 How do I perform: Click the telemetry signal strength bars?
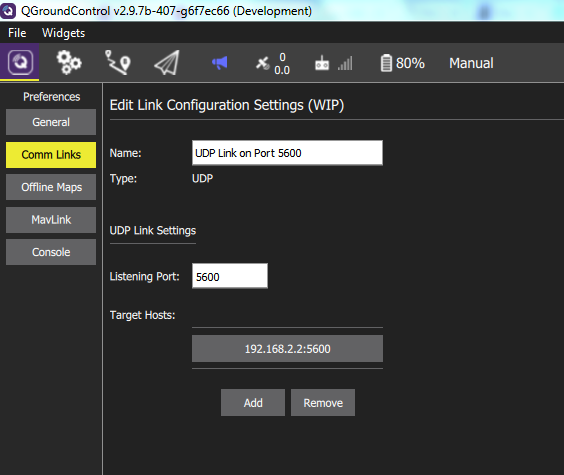coord(345,64)
